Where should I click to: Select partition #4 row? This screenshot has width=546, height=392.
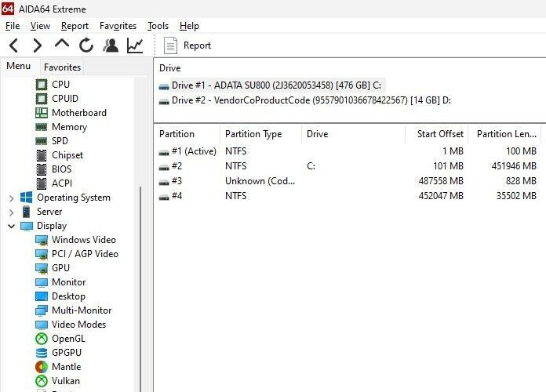pos(348,196)
